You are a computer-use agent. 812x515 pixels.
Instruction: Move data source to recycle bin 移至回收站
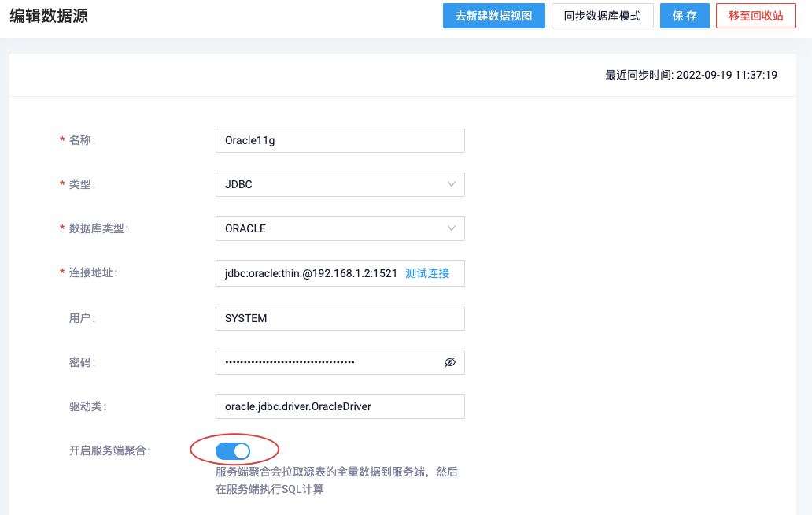click(x=755, y=16)
